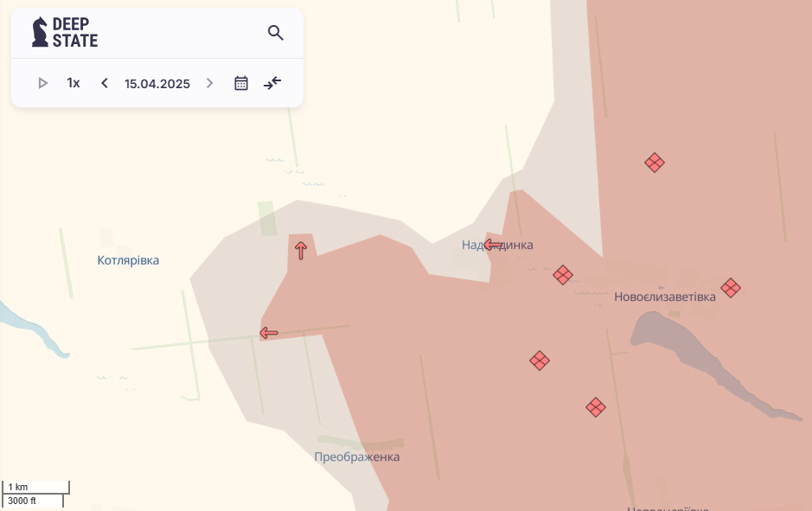The image size is (812, 511).
Task: Select the left arrow marker near Надеждинка
Action: coord(492,245)
